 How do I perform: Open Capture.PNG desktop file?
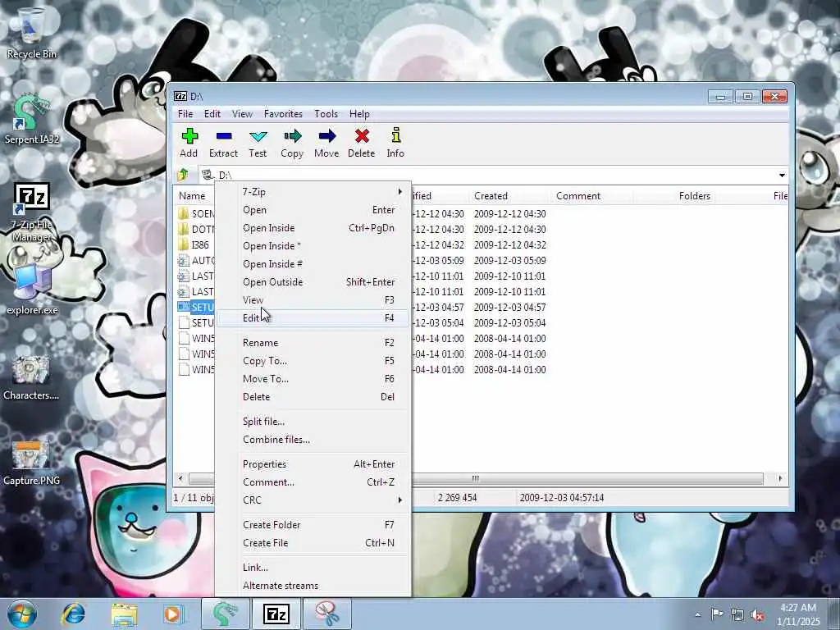coord(31,463)
